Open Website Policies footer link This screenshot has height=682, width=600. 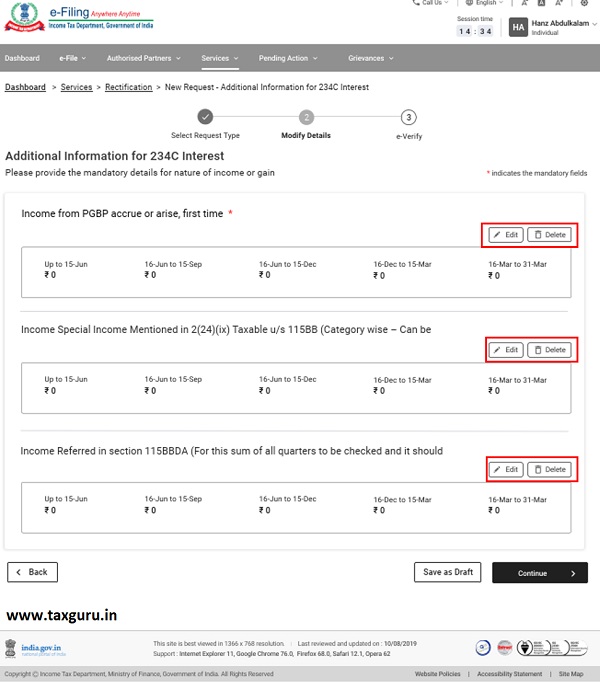tap(438, 674)
